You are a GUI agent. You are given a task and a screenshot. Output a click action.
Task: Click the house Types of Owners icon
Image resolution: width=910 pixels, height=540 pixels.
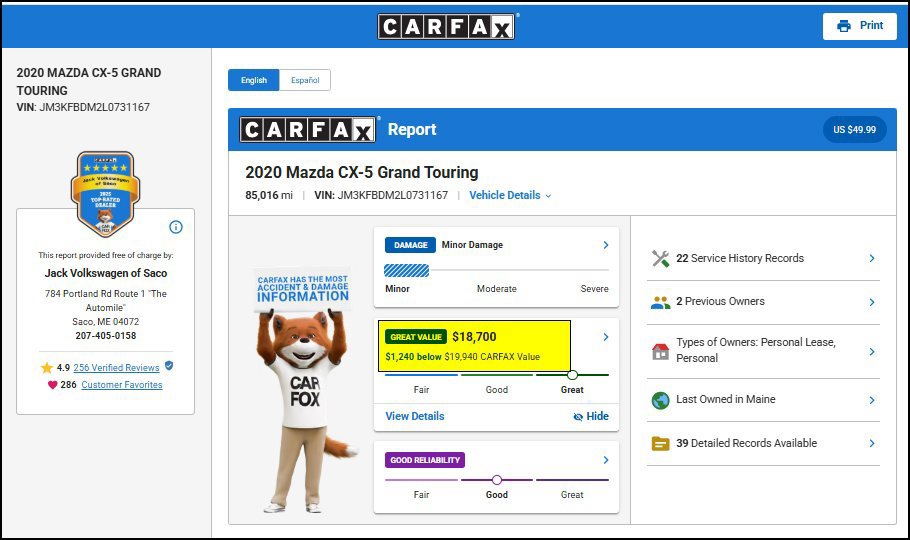tap(660, 351)
